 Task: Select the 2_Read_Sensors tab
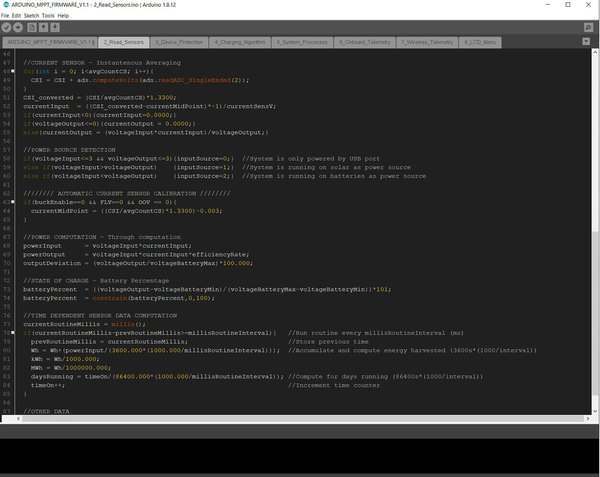(124, 42)
